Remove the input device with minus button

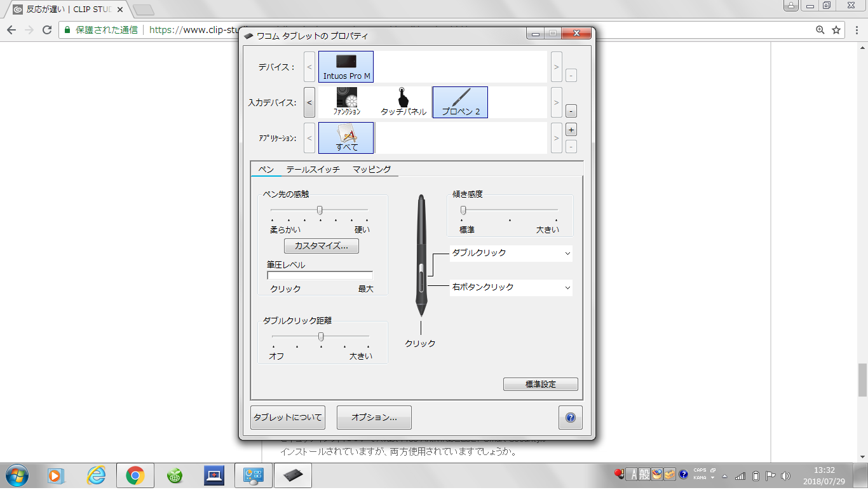click(x=571, y=111)
